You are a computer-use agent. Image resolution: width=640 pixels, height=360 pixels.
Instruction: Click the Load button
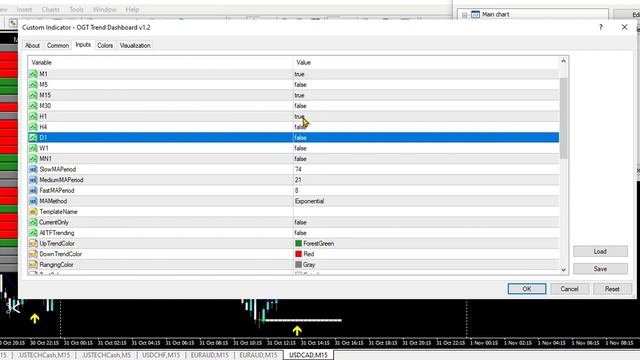pyautogui.click(x=600, y=251)
